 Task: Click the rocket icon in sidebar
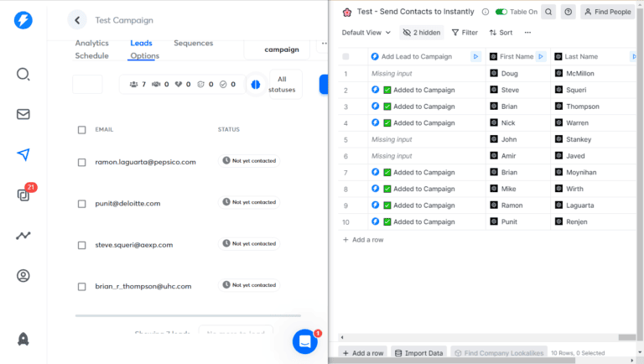pyautogui.click(x=23, y=339)
